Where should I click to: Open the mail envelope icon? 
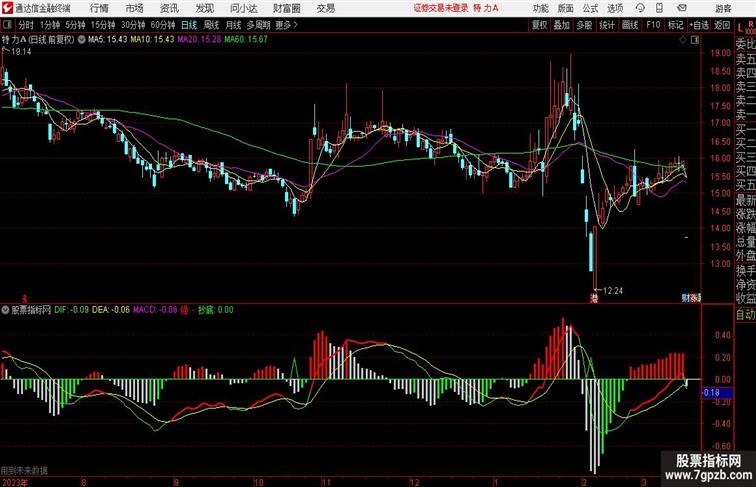682,8
